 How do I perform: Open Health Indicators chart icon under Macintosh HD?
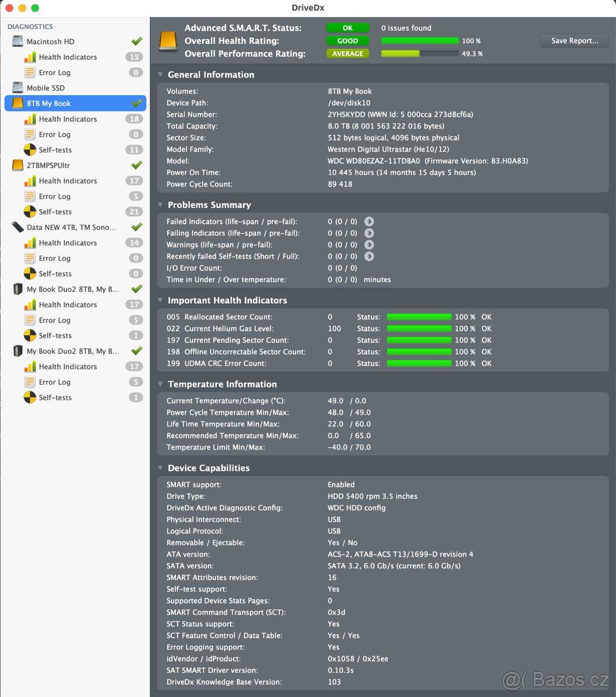click(x=30, y=57)
